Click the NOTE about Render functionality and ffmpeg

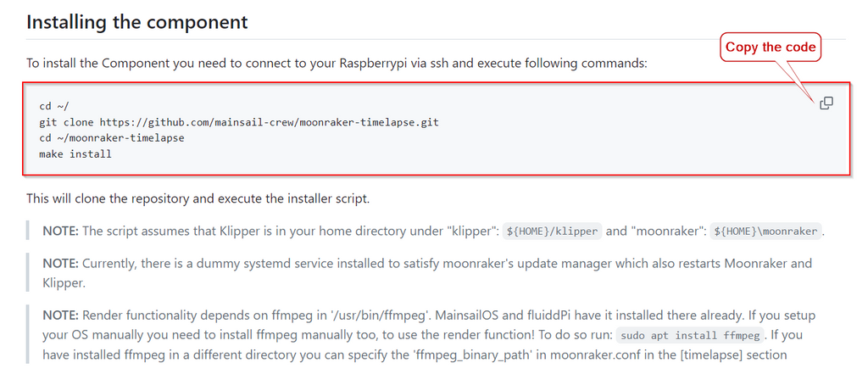[429, 335]
